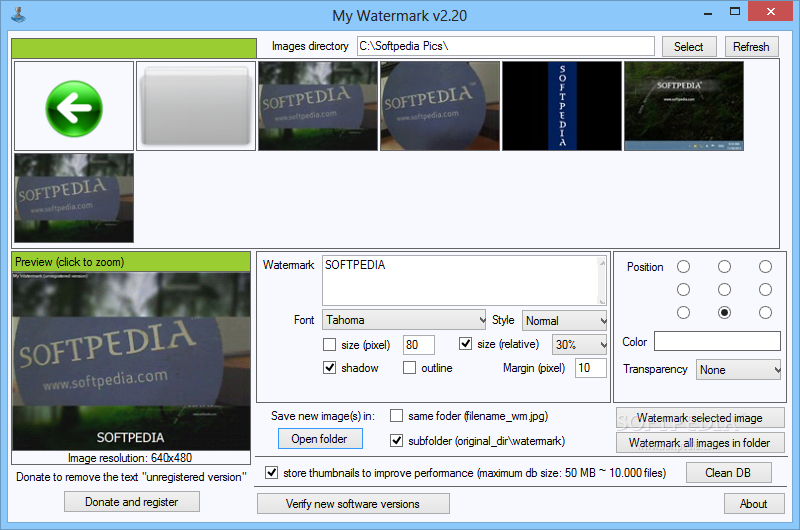Click the preview image to zoom
This screenshot has height=530, width=800.
[x=131, y=361]
